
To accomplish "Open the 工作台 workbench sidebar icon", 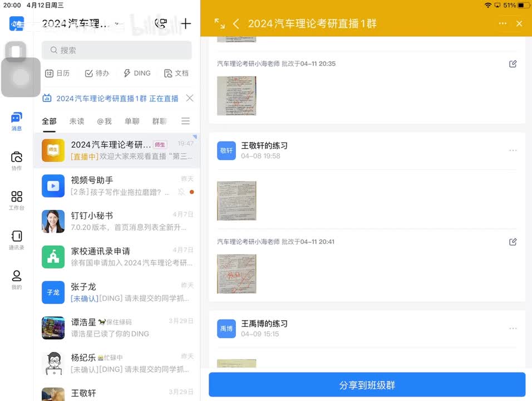I will [x=17, y=200].
